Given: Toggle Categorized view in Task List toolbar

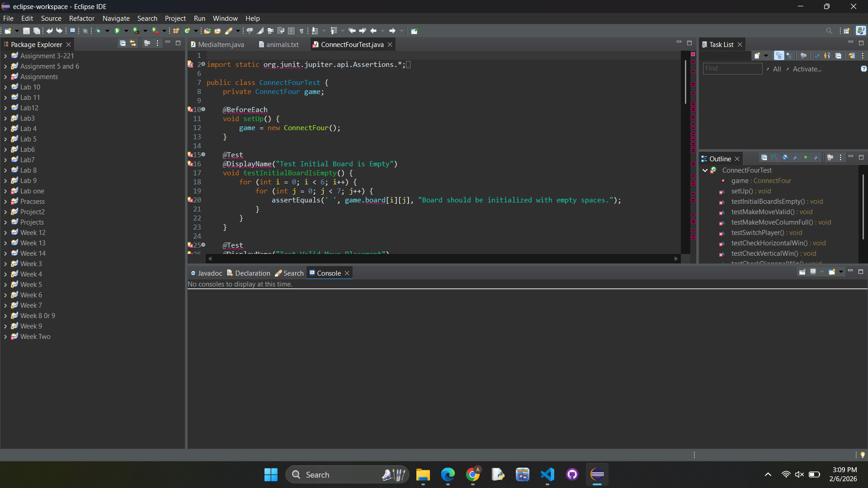Looking at the screenshot, I should [x=779, y=56].
